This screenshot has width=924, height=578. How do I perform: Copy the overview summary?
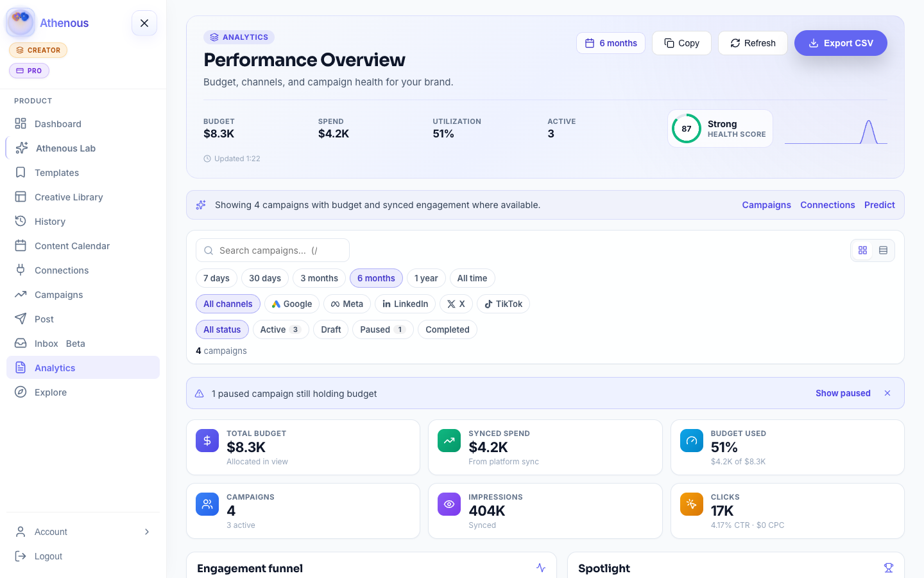[681, 43]
